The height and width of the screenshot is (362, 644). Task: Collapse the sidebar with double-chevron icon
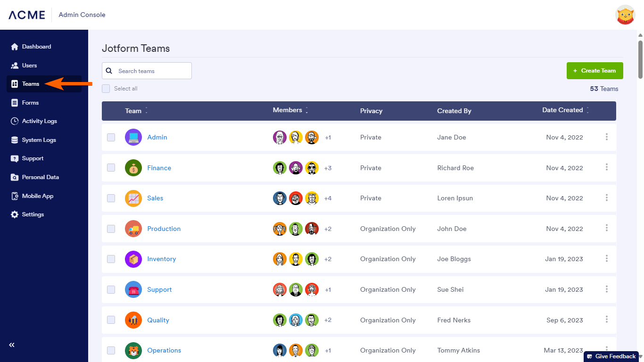(12, 345)
